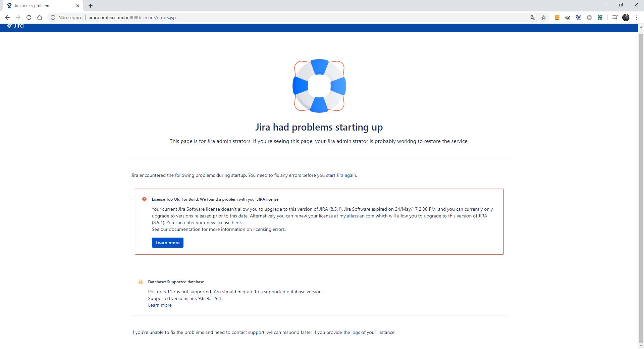Close the 'Jira access problem' tab
This screenshot has height=349, width=644.
click(78, 6)
